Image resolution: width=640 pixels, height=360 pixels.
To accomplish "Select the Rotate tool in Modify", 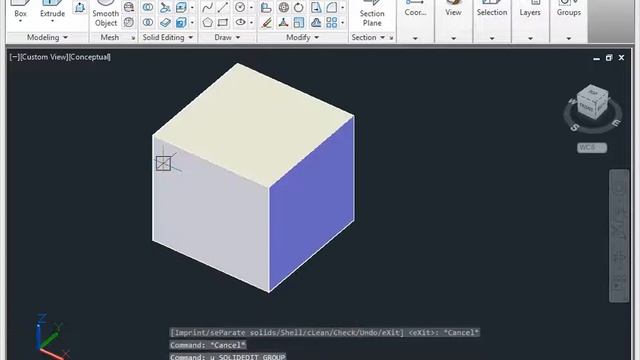I will [299, 7].
